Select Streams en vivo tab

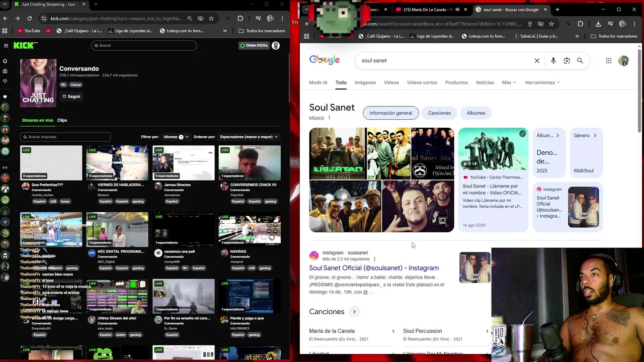click(38, 120)
